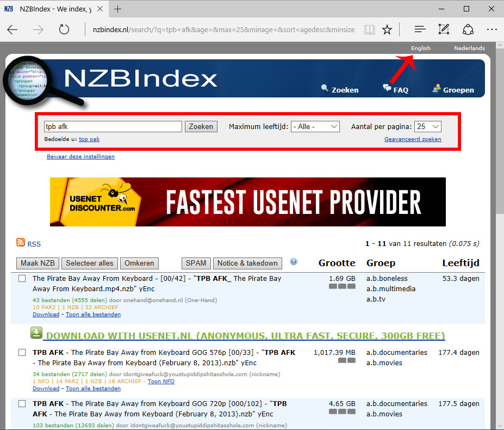Click the browser forward arrow
504x430 pixels.
38,29
